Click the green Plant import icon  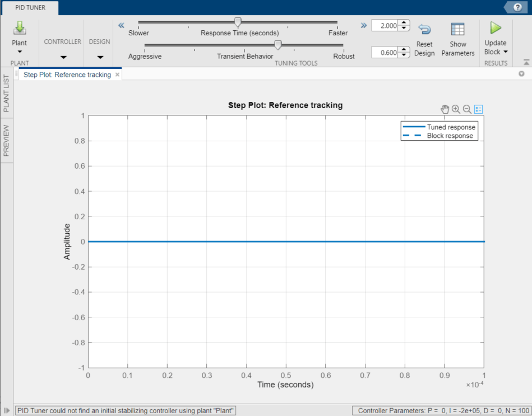[19, 28]
